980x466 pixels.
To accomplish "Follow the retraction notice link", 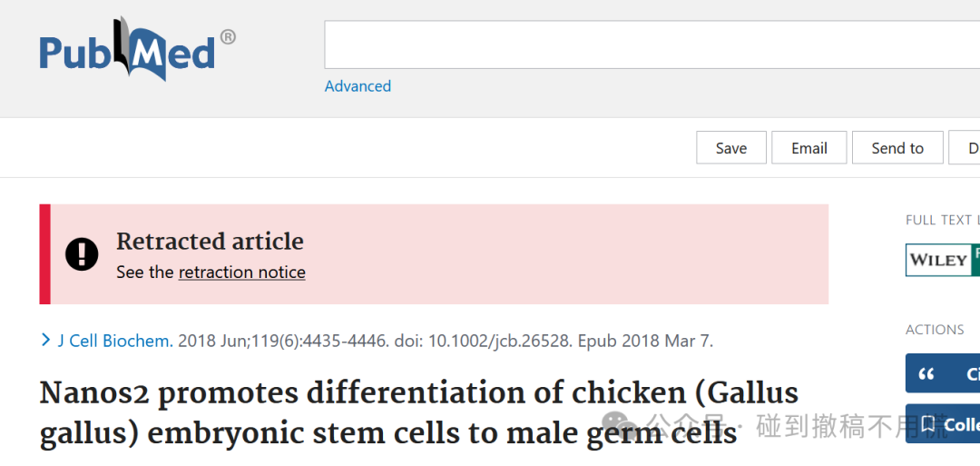I will pos(242,273).
